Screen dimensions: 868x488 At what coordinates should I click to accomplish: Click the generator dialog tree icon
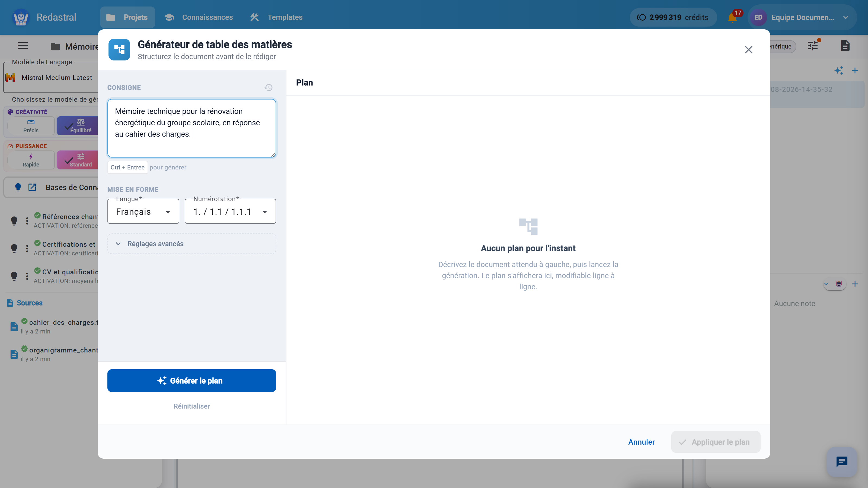(x=119, y=50)
